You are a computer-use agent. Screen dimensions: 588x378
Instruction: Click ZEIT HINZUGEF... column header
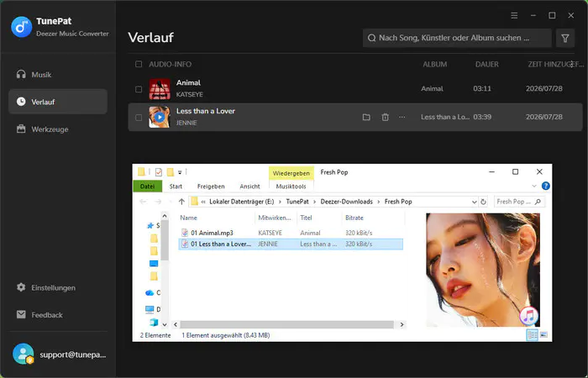coord(556,64)
